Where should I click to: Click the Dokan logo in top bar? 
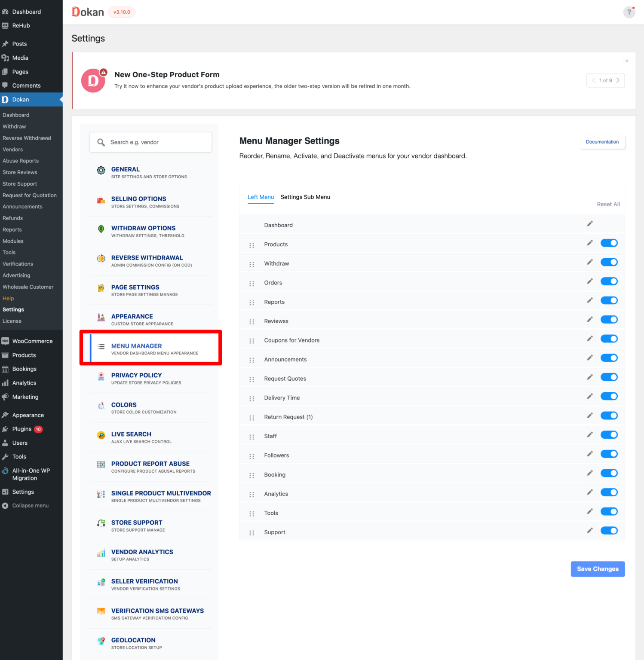click(87, 12)
